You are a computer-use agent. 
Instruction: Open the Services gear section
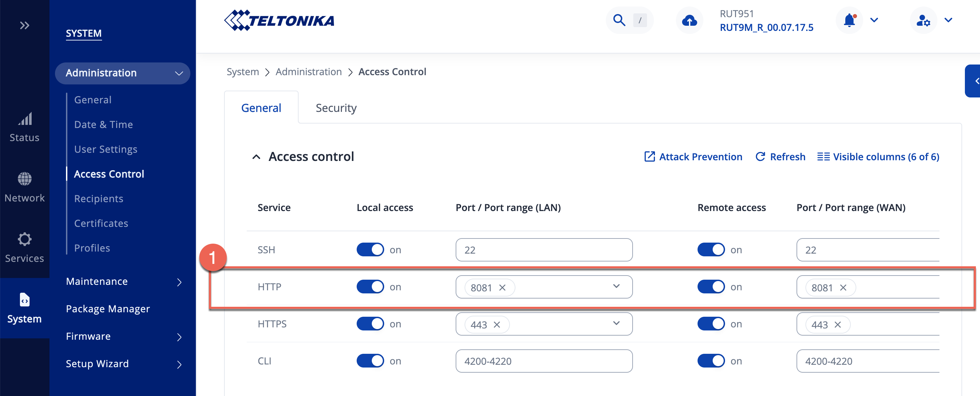pyautogui.click(x=24, y=248)
